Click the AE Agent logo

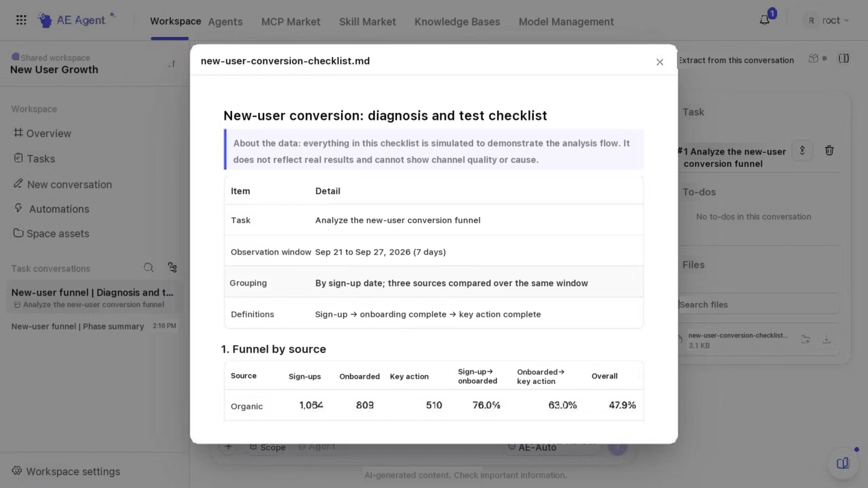76,20
